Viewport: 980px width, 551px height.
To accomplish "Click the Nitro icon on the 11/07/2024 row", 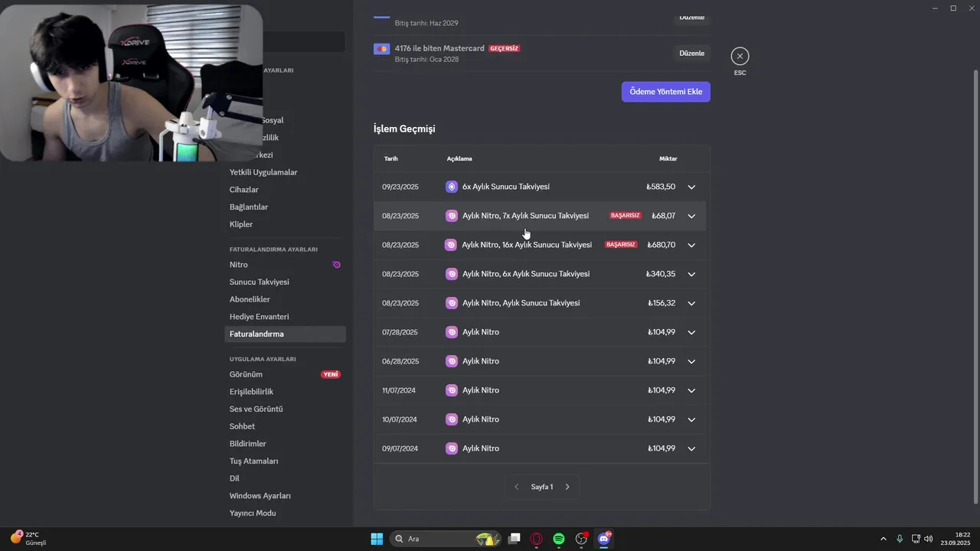I will coord(452,390).
